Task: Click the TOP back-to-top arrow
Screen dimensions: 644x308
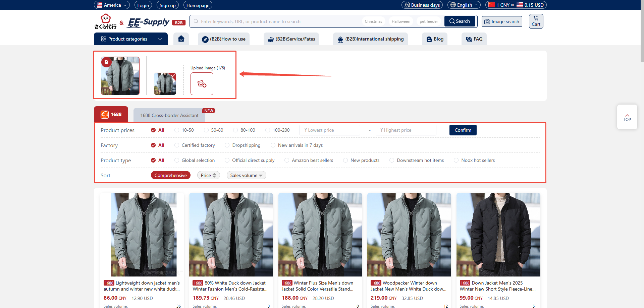Action: pyautogui.click(x=627, y=117)
